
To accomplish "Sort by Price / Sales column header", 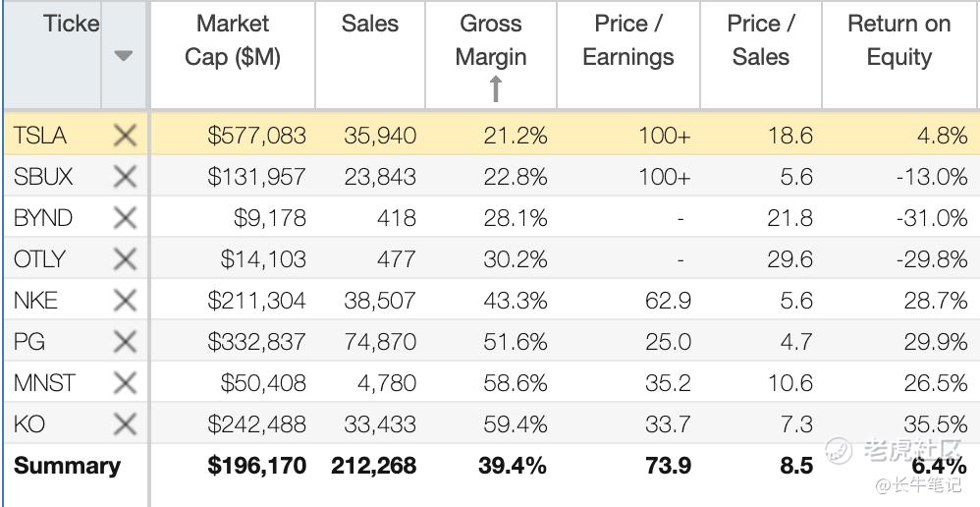I will point(760,40).
